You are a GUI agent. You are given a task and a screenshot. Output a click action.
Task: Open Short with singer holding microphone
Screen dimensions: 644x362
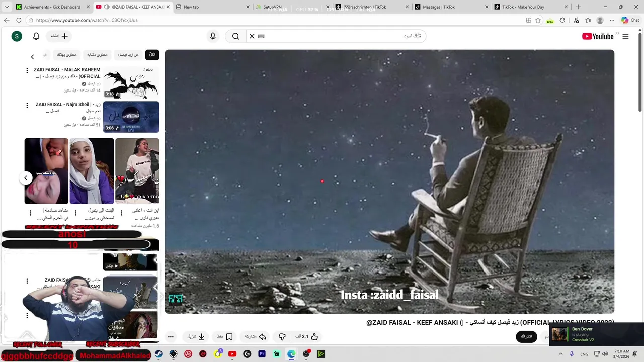pyautogui.click(x=137, y=171)
